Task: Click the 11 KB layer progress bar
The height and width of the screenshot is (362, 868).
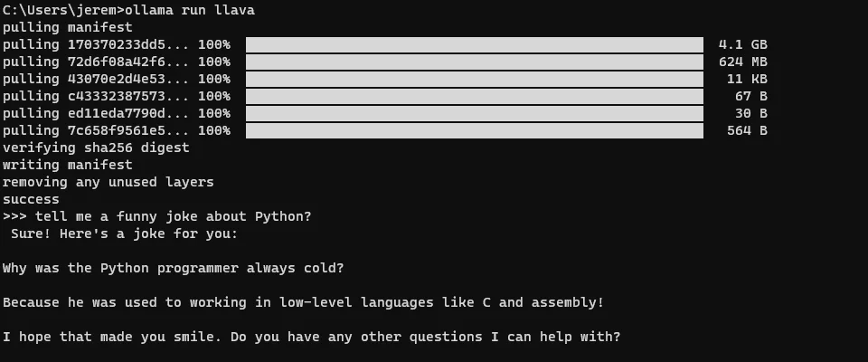Action: 474,79
